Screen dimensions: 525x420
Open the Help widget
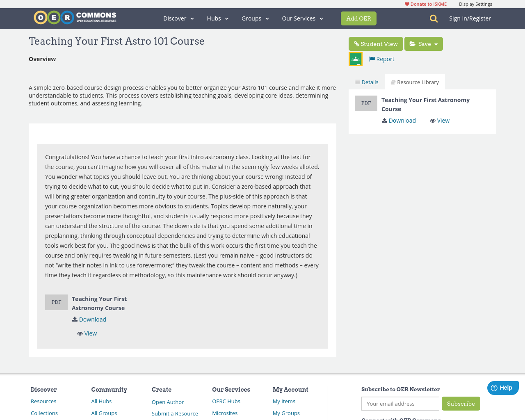[x=503, y=388]
